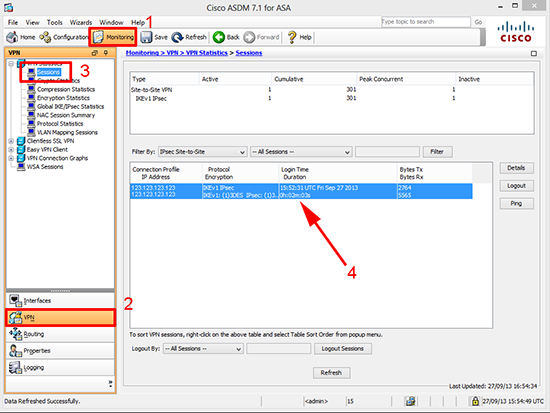Click the Ping button
The image size is (550, 413).
point(516,204)
